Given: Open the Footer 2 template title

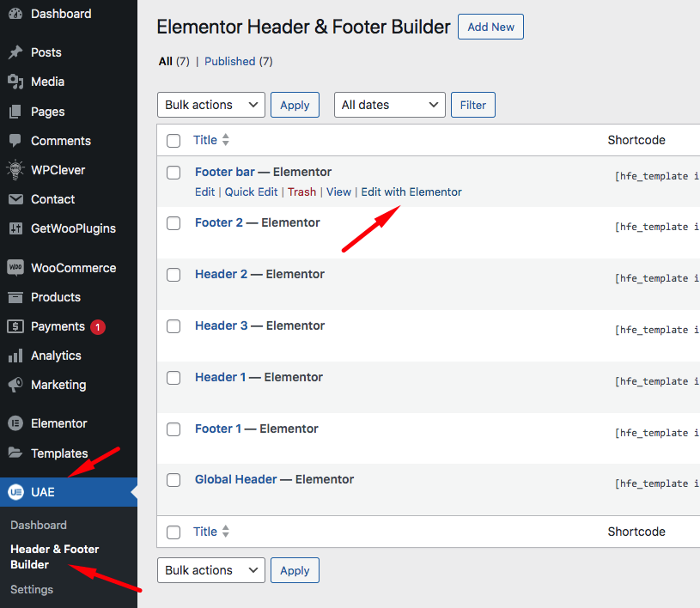Looking at the screenshot, I should [219, 222].
